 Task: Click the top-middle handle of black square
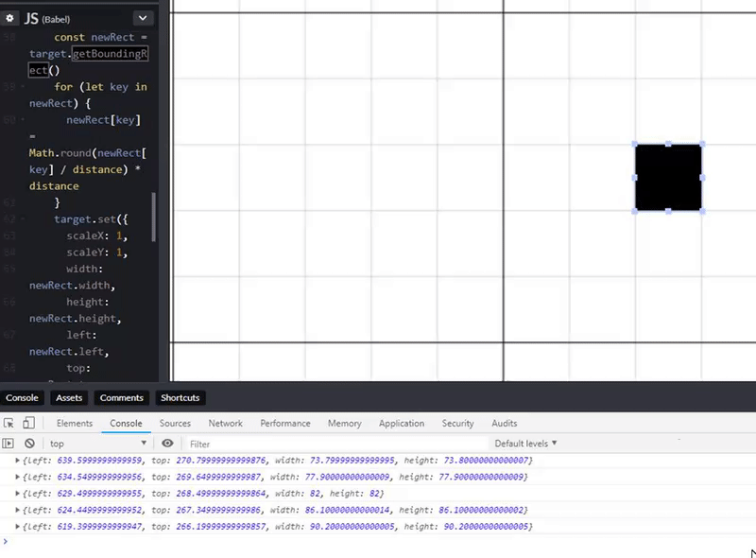tap(668, 144)
